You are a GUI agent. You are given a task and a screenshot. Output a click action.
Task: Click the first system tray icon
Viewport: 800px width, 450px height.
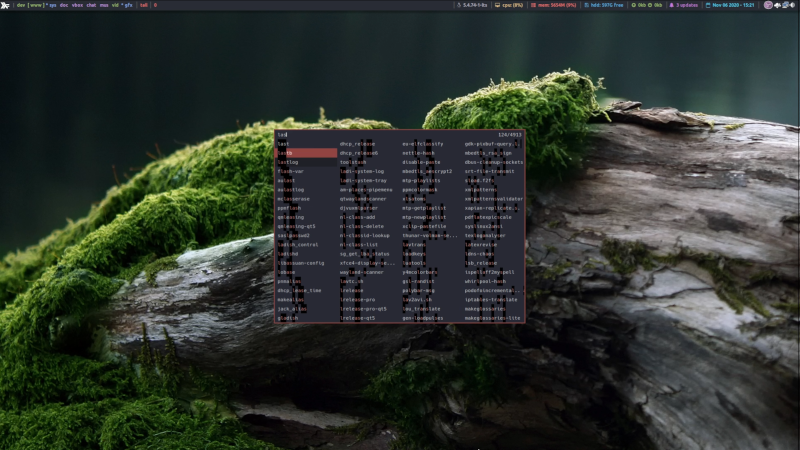pyautogui.click(x=768, y=5)
